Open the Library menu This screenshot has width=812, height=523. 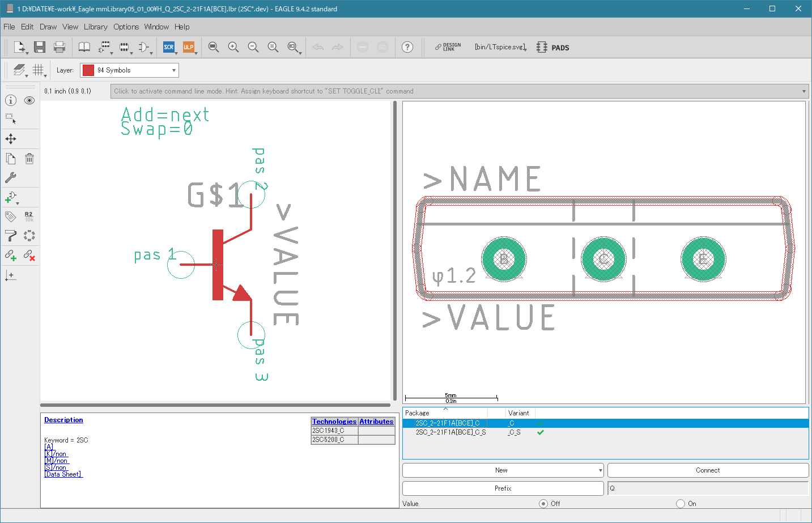click(95, 27)
